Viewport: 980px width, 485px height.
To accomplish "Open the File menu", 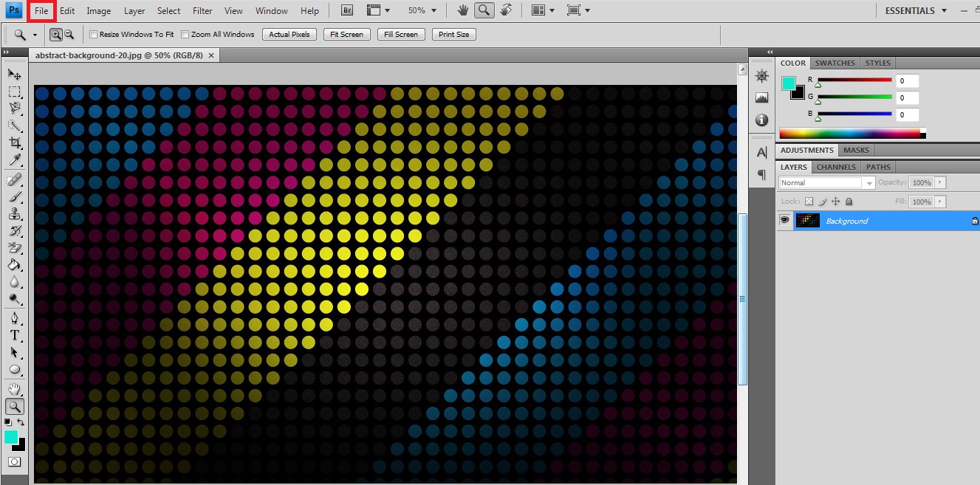I will tap(41, 10).
